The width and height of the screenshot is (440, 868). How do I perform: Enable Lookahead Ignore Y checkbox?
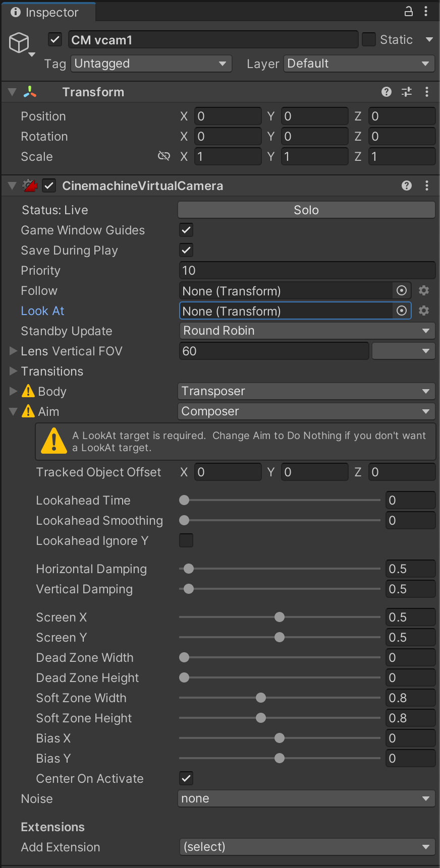click(186, 540)
